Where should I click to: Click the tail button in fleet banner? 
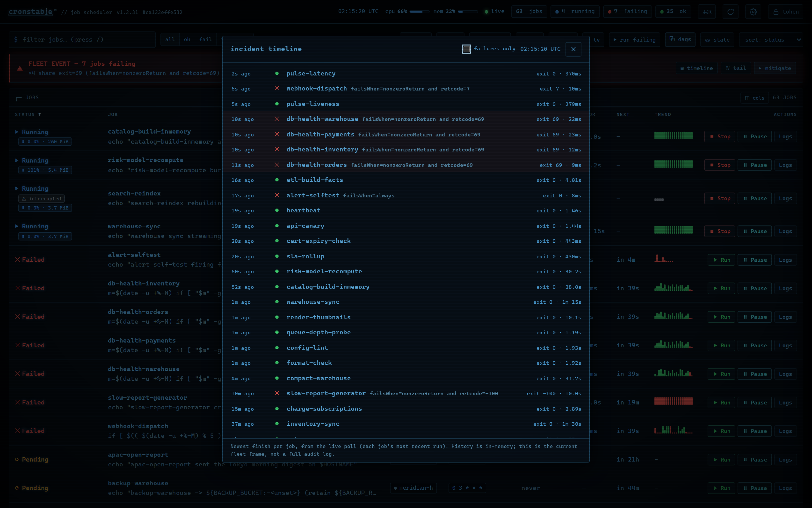pyautogui.click(x=735, y=68)
